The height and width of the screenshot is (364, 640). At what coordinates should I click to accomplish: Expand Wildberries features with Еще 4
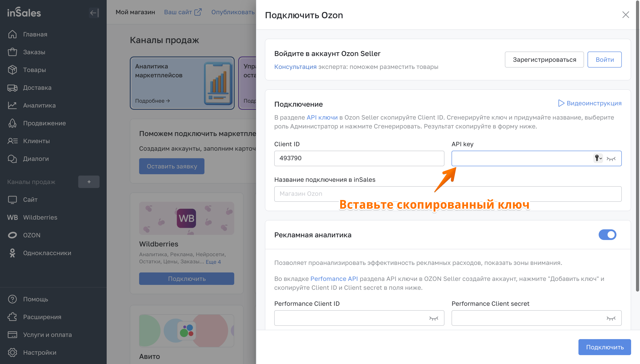213,262
